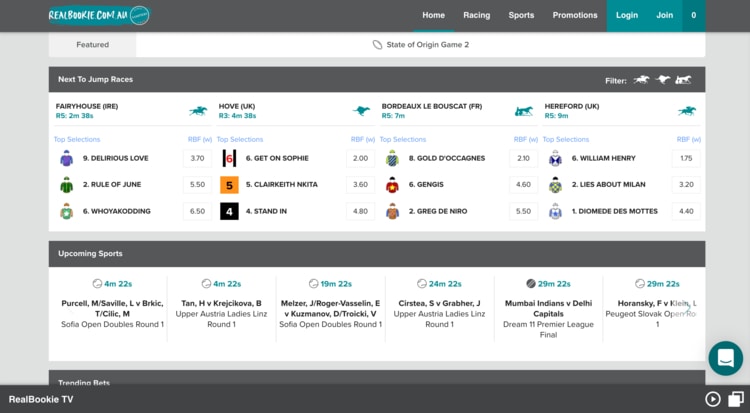Select Diomede Des Mottes odds 4.40

point(686,211)
